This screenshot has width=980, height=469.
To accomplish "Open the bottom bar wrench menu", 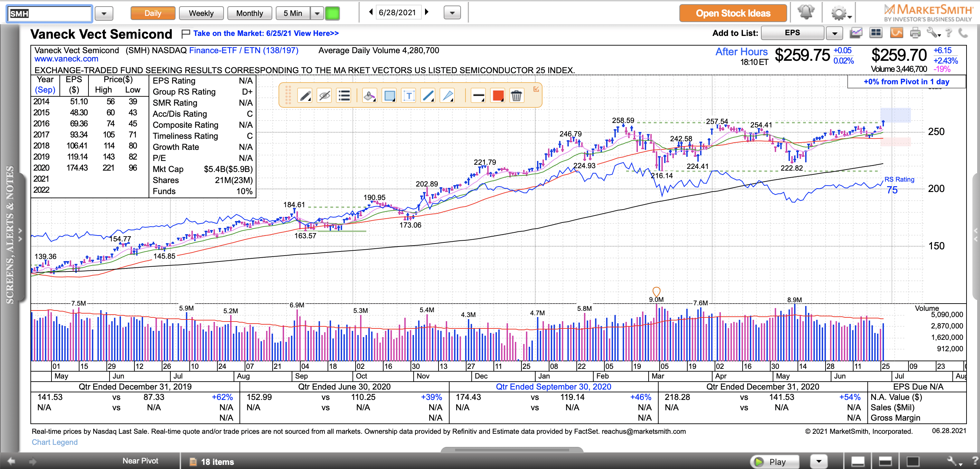I will point(954,461).
